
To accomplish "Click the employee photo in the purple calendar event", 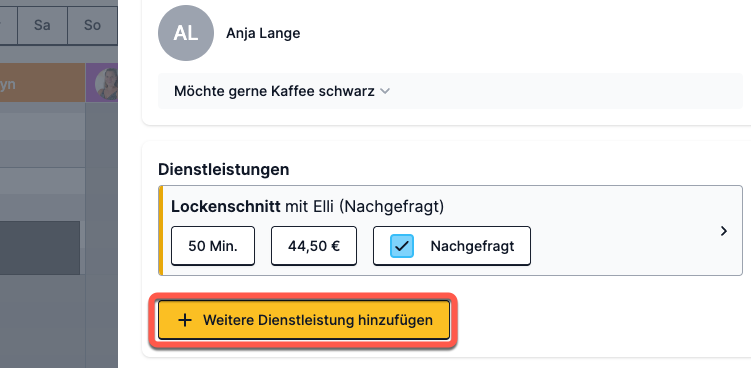I will pyautogui.click(x=106, y=84).
